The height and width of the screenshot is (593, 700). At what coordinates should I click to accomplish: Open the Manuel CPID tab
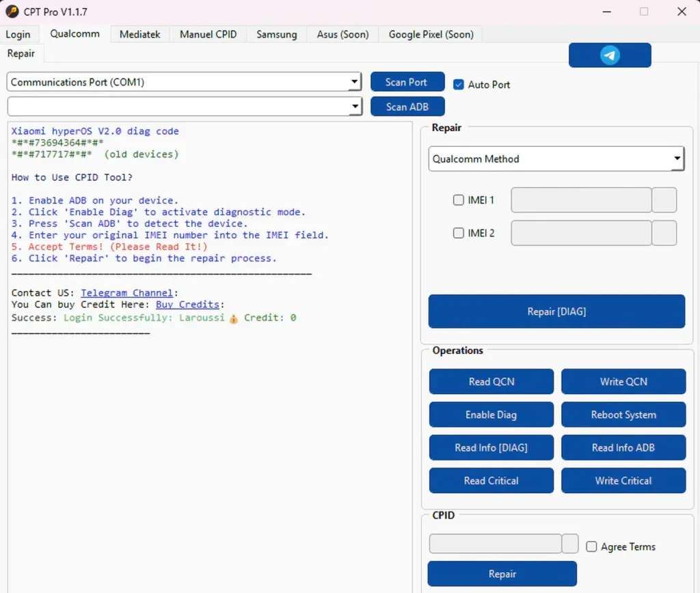coord(208,34)
